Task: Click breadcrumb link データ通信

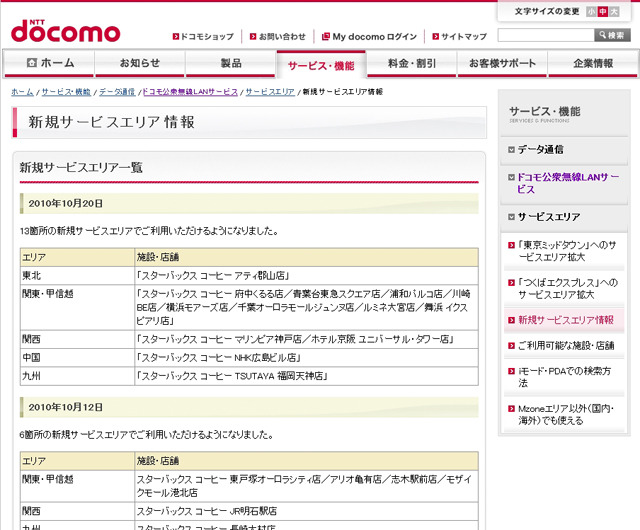Action: click(117, 92)
